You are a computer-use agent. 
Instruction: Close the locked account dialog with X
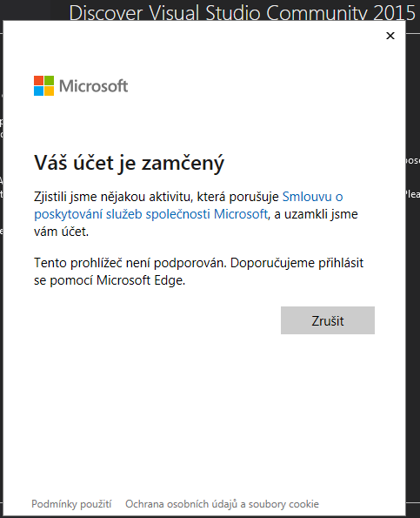(x=390, y=36)
